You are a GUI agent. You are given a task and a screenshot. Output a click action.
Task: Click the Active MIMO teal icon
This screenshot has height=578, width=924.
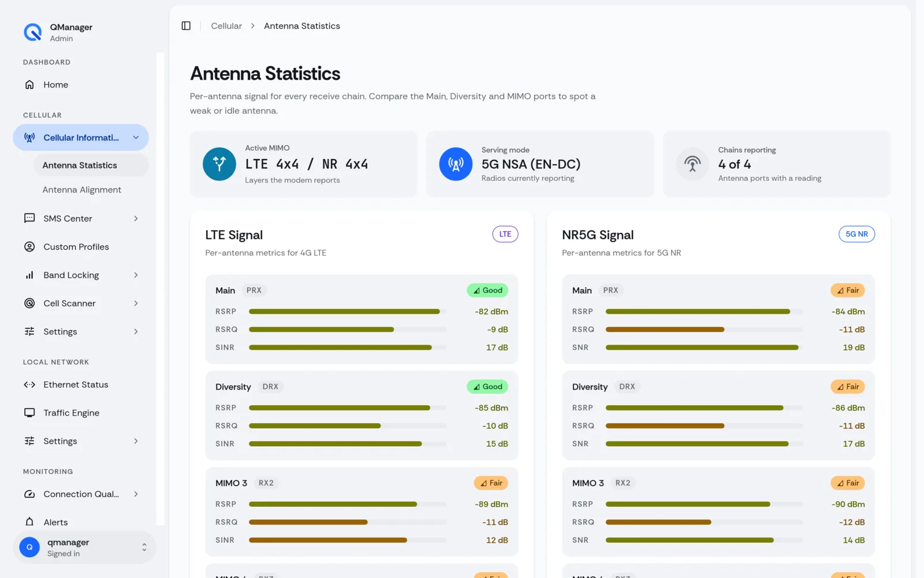[219, 164]
